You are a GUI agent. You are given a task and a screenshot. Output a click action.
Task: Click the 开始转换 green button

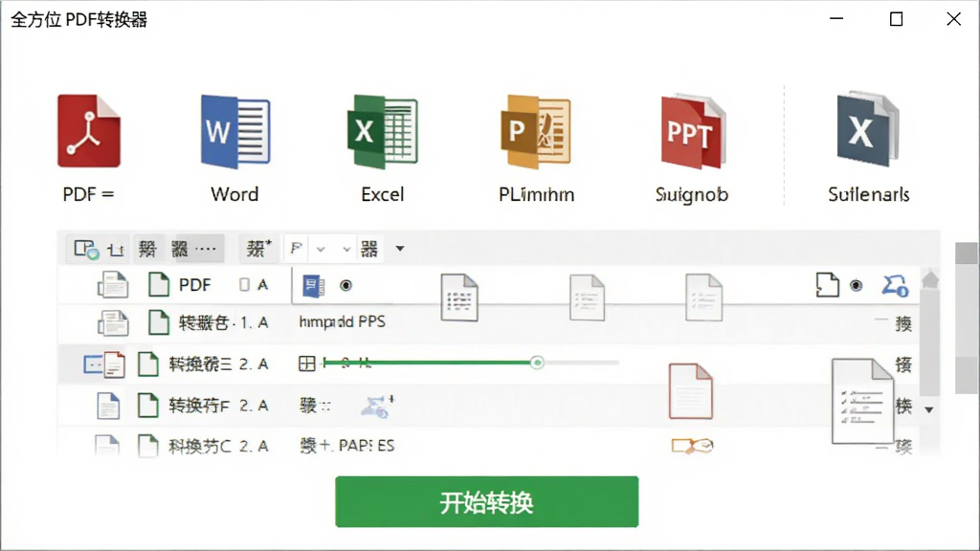[487, 501]
